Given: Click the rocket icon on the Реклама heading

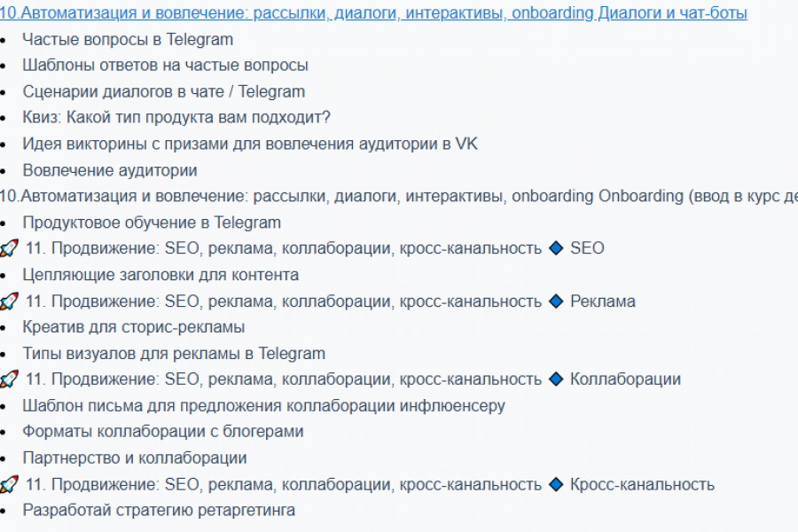Looking at the screenshot, I should click(9, 301).
